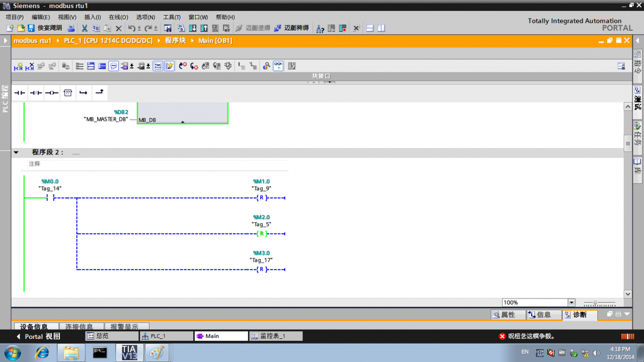644x362 pixels.
Task: Open the 视图(V) menu
Action: 67,17
